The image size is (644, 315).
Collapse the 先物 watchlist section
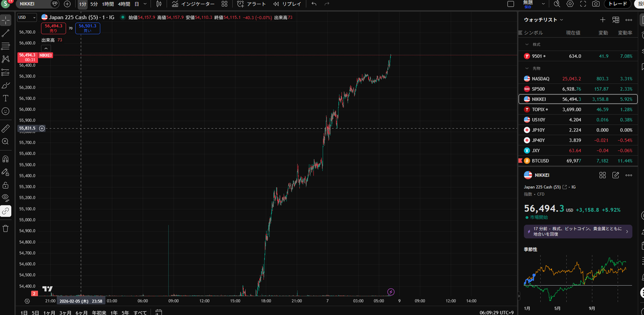(x=526, y=68)
